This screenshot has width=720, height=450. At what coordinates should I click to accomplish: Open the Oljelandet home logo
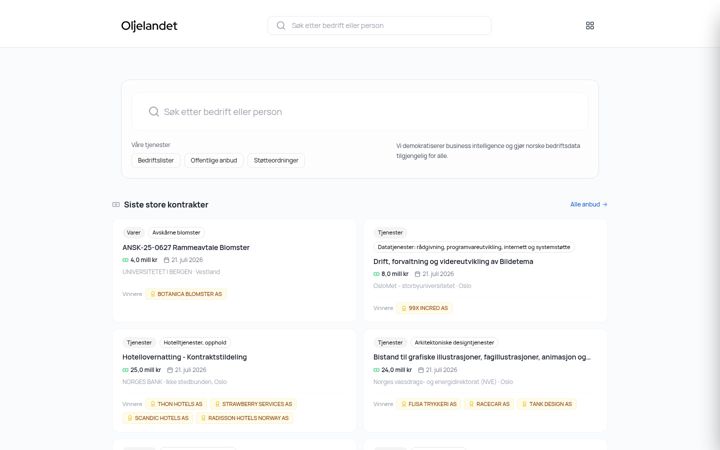(x=149, y=26)
